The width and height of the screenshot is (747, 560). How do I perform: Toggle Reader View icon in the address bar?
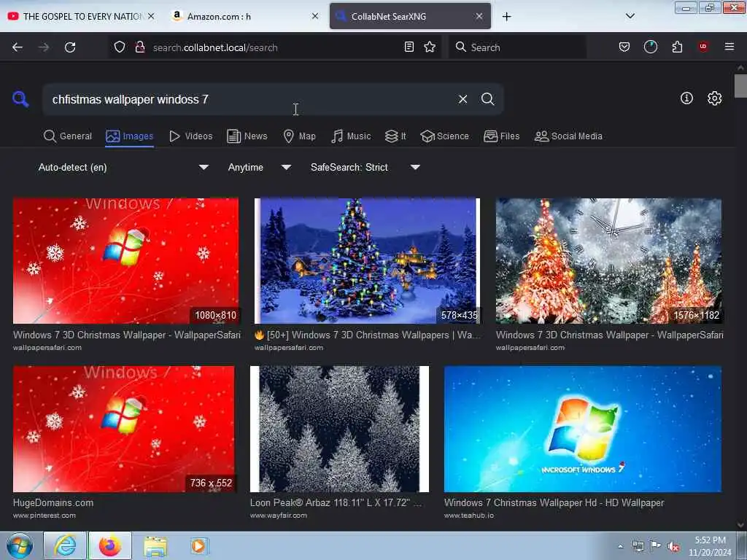click(x=409, y=47)
